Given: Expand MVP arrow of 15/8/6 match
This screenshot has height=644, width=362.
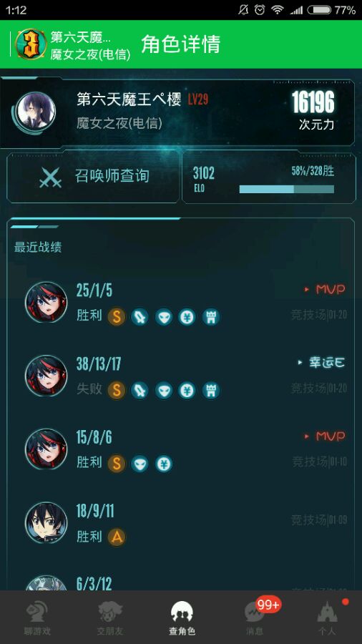Looking at the screenshot, I should 325,436.
